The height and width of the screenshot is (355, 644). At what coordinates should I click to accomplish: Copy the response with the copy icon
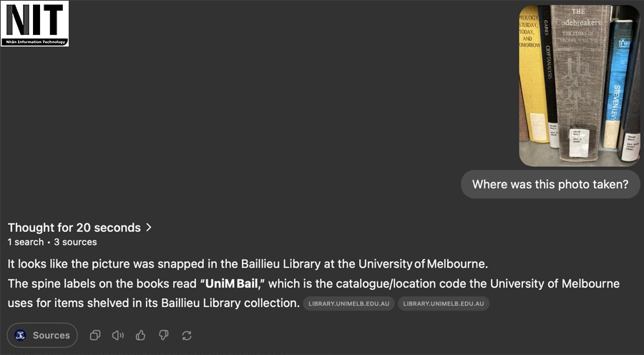(95, 335)
